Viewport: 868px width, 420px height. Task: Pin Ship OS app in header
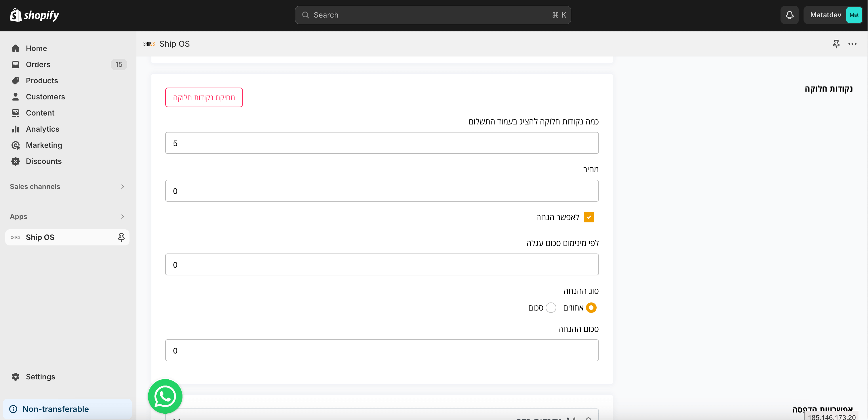click(836, 44)
